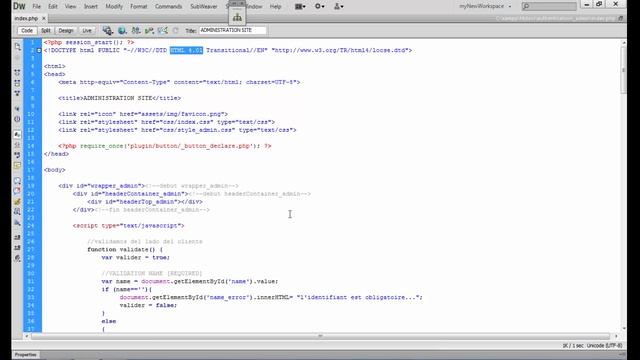Click the Apply Comment icon

(17, 180)
